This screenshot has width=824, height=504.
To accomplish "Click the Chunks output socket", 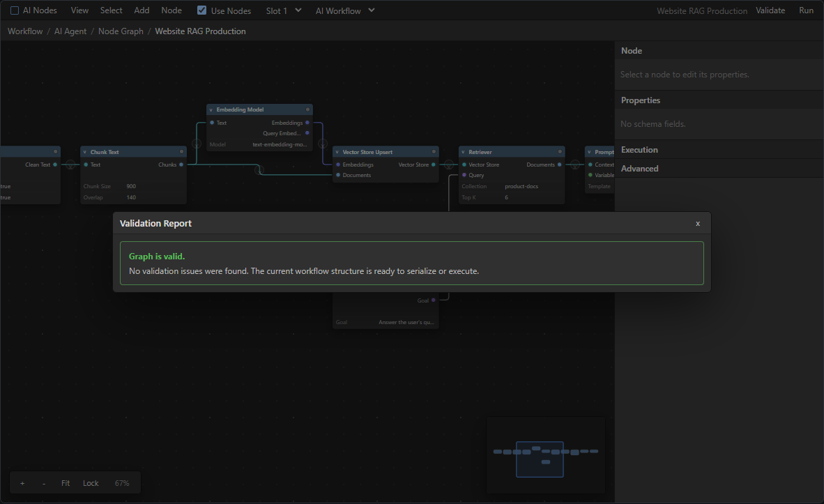I will tap(181, 165).
